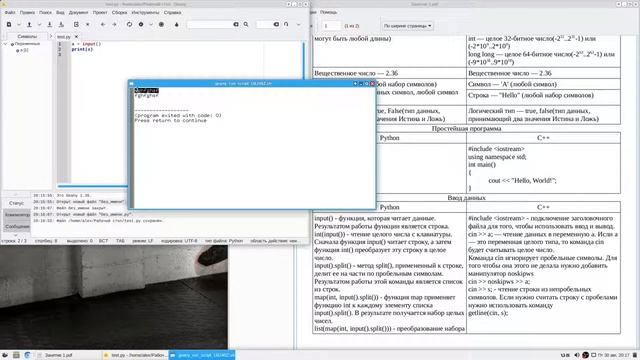Click the LF line-ending status entry
This screenshot has height=360, width=640.
click(142, 241)
